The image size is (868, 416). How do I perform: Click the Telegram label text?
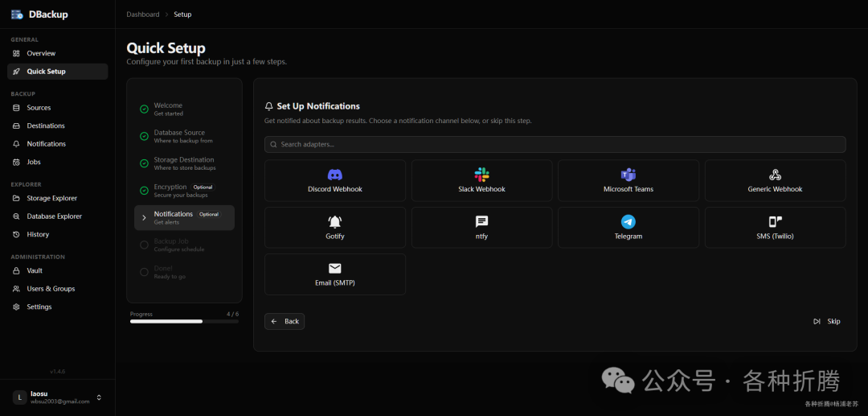tap(628, 237)
